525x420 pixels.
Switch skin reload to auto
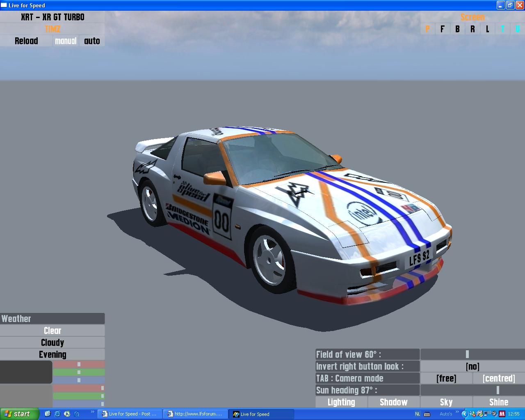point(92,41)
